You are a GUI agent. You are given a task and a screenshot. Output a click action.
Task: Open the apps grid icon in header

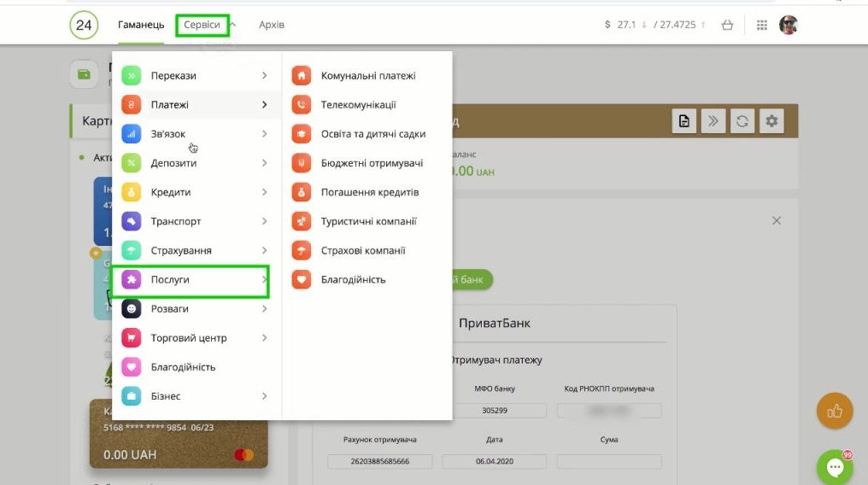[x=762, y=26]
